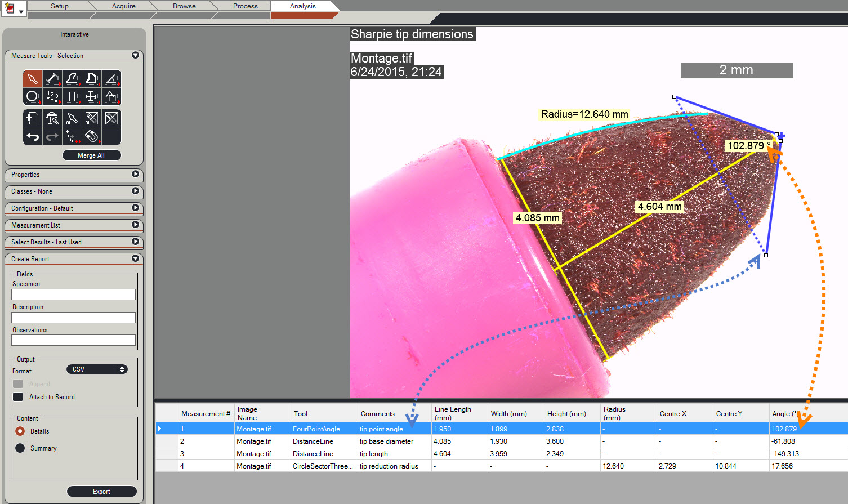Image resolution: width=848 pixels, height=504 pixels.
Task: Select the 'tip reduction radius' comment cell
Action: [x=394, y=466]
